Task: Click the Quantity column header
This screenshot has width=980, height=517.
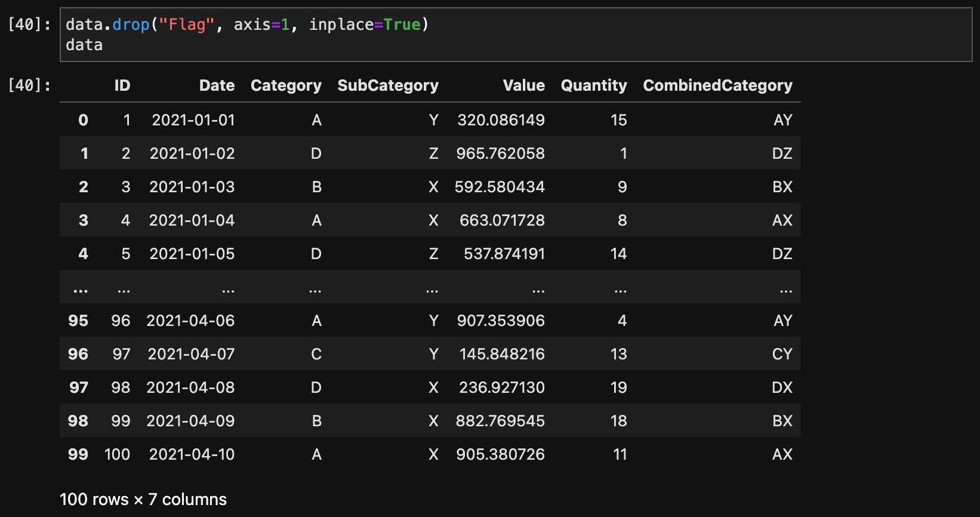Action: [x=594, y=85]
